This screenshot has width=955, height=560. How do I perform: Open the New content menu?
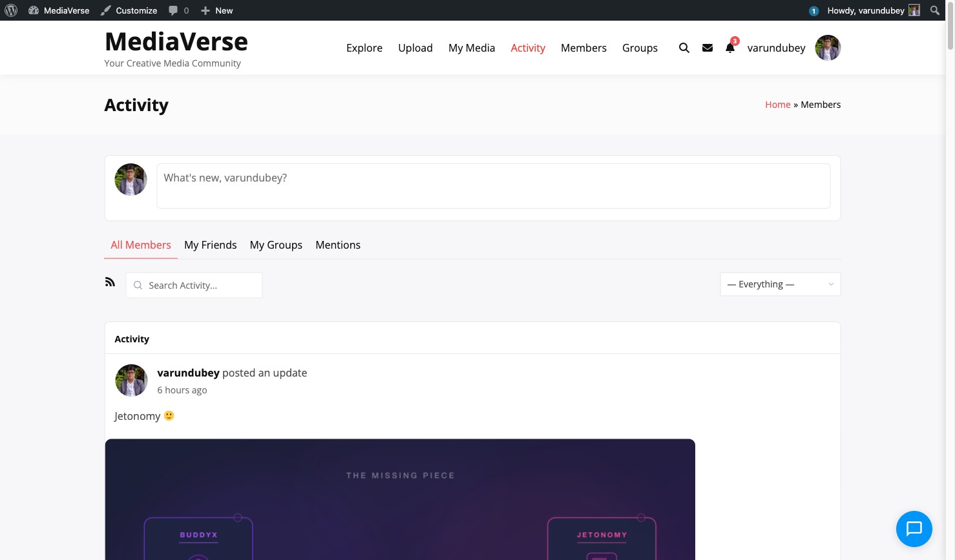point(216,10)
